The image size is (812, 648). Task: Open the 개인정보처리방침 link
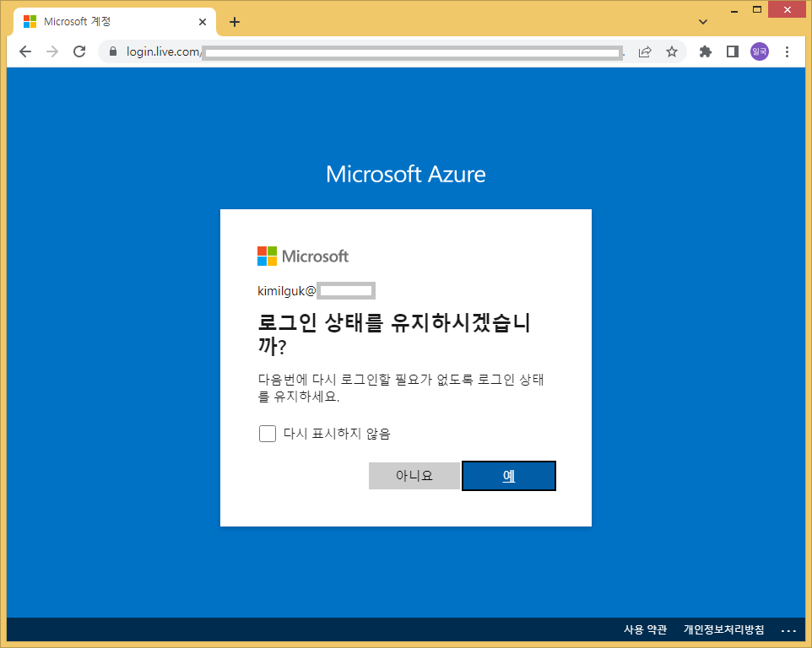(723, 629)
